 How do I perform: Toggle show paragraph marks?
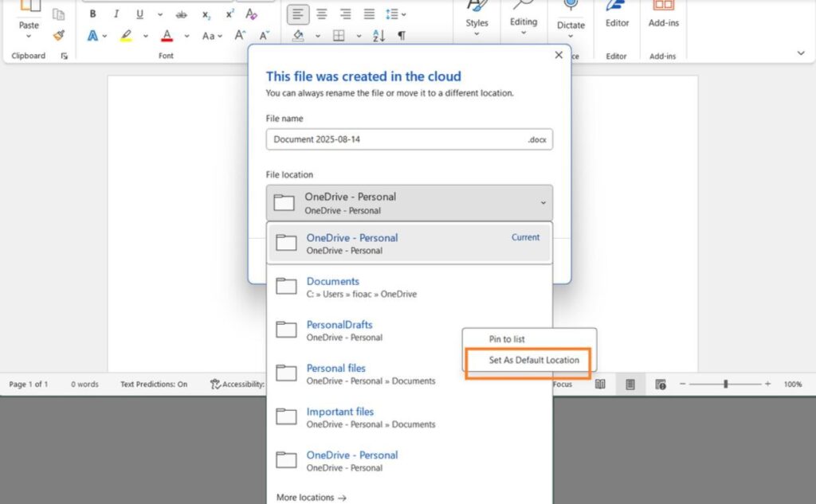coord(402,35)
